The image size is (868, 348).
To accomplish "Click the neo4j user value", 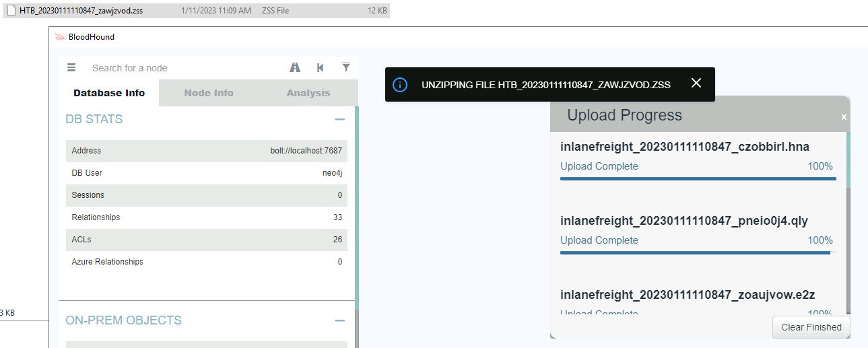I will [332, 173].
